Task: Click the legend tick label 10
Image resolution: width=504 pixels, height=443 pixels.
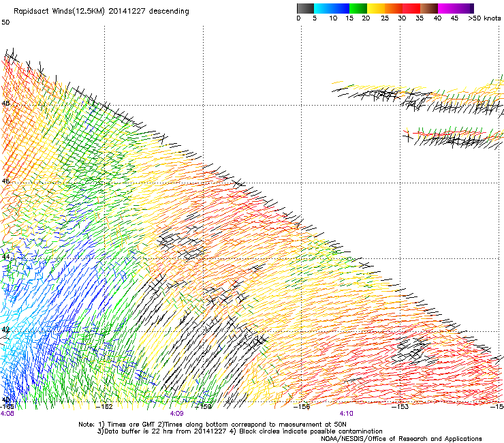Action: 333,18
